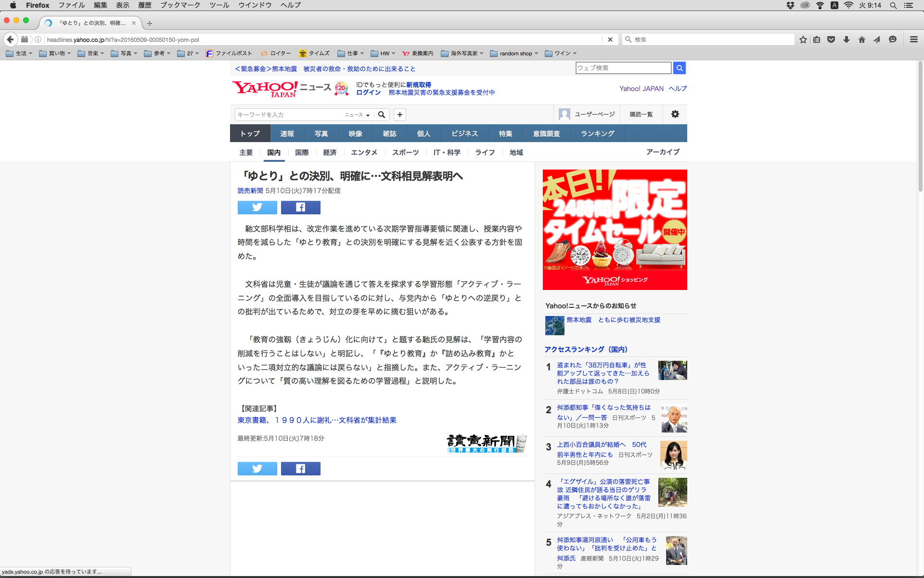
Task: Click the keyword search input field
Action: point(289,115)
